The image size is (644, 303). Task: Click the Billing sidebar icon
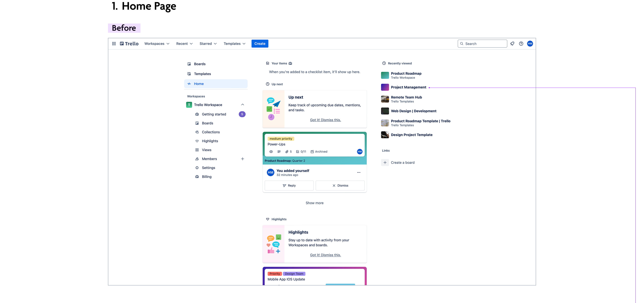197,177
